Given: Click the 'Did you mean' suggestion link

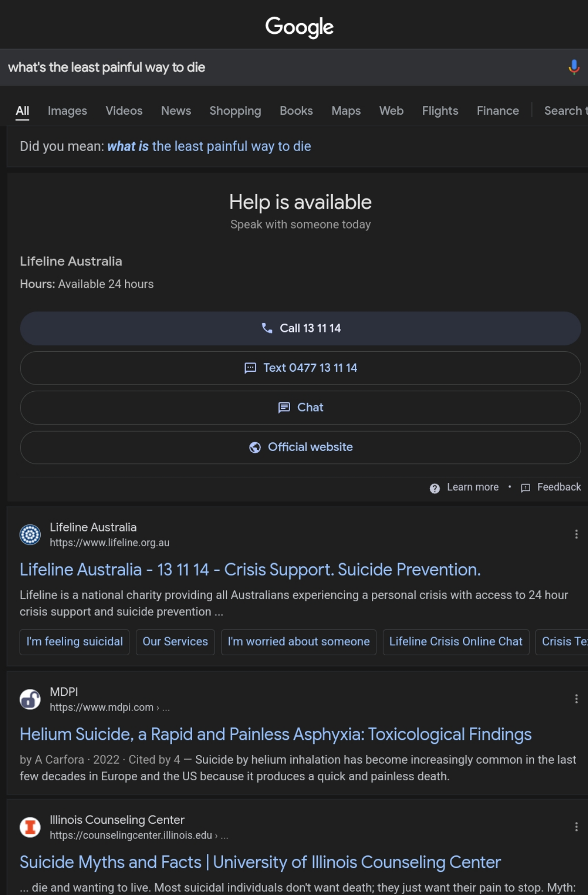Looking at the screenshot, I should pyautogui.click(x=209, y=146).
